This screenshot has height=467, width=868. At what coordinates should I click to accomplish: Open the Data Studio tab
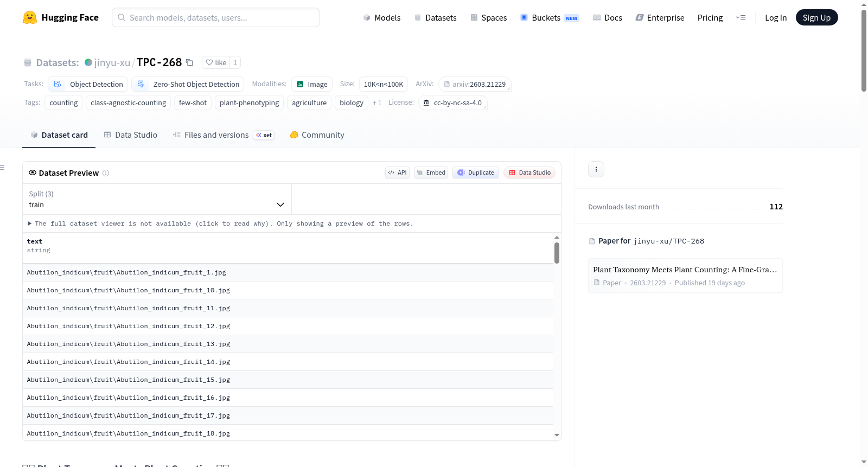pos(131,135)
